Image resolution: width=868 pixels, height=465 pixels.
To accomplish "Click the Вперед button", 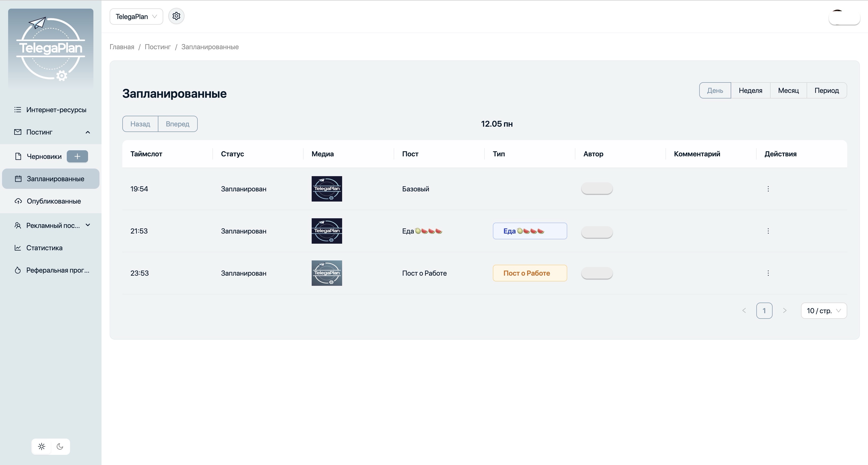I will click(178, 124).
